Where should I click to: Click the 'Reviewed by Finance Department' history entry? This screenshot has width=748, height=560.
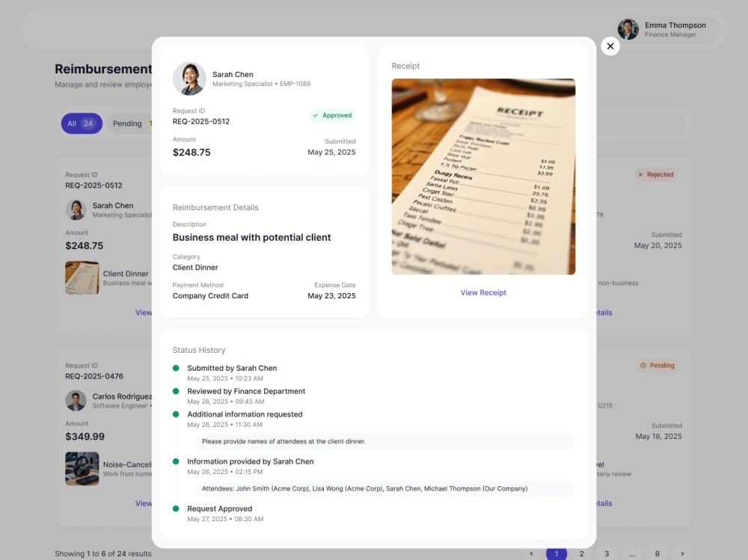tap(246, 391)
